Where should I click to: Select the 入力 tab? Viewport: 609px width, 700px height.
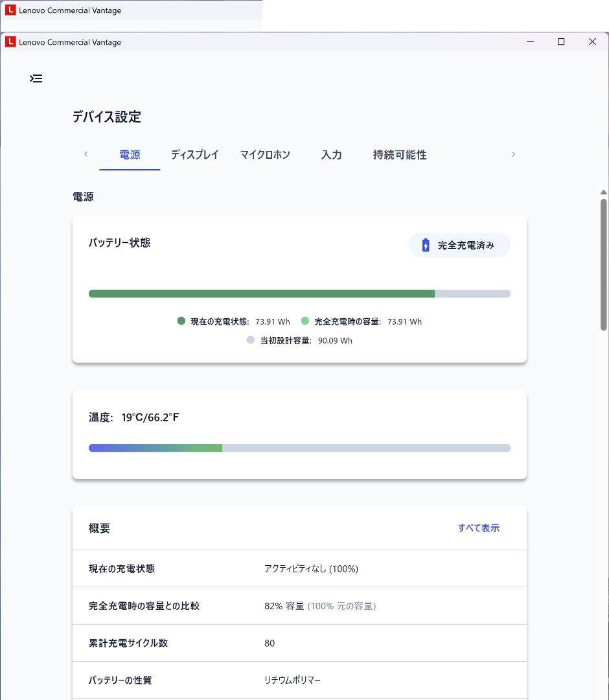331,155
